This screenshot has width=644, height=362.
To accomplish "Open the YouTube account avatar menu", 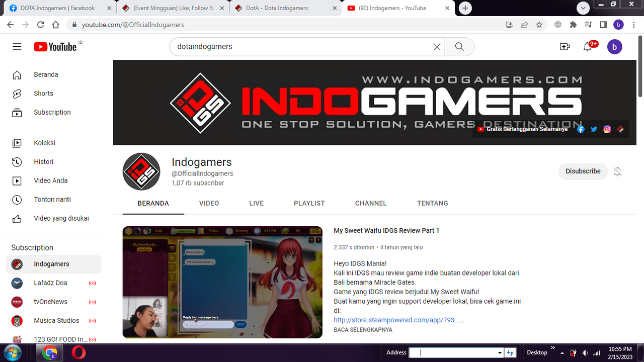I will [615, 47].
